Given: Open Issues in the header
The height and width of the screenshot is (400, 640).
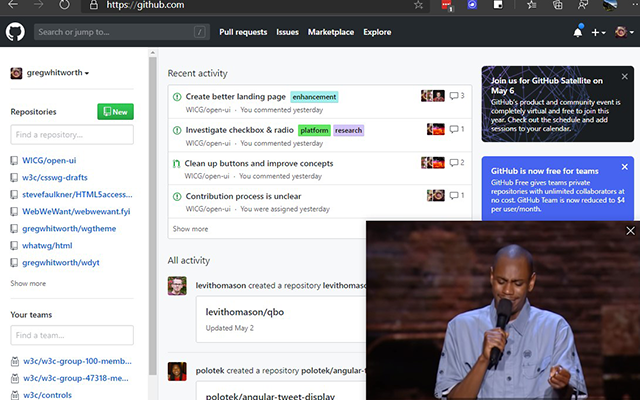Looking at the screenshot, I should (287, 32).
